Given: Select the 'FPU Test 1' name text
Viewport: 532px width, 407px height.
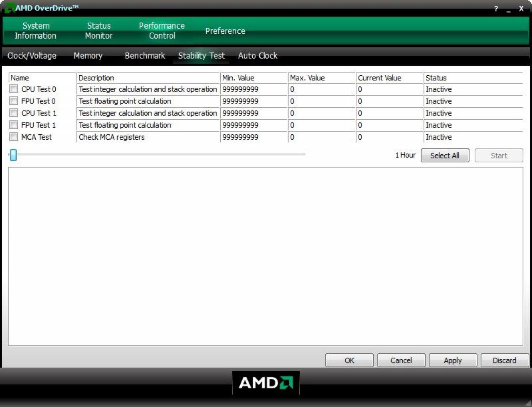Looking at the screenshot, I should point(38,125).
